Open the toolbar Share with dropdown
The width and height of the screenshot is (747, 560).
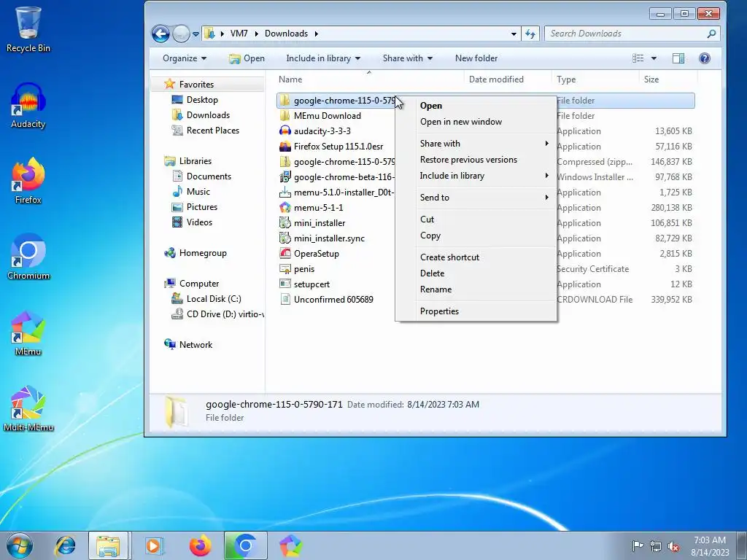coord(408,58)
